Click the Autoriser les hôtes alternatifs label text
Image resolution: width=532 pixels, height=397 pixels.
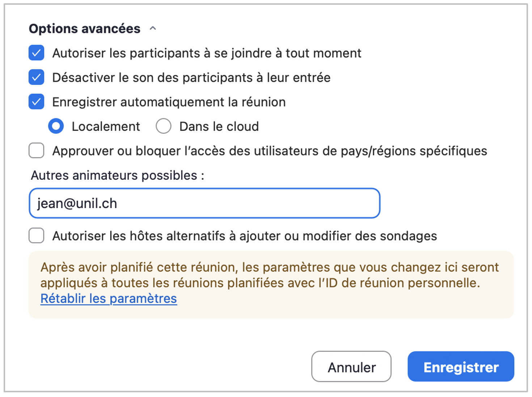point(245,236)
